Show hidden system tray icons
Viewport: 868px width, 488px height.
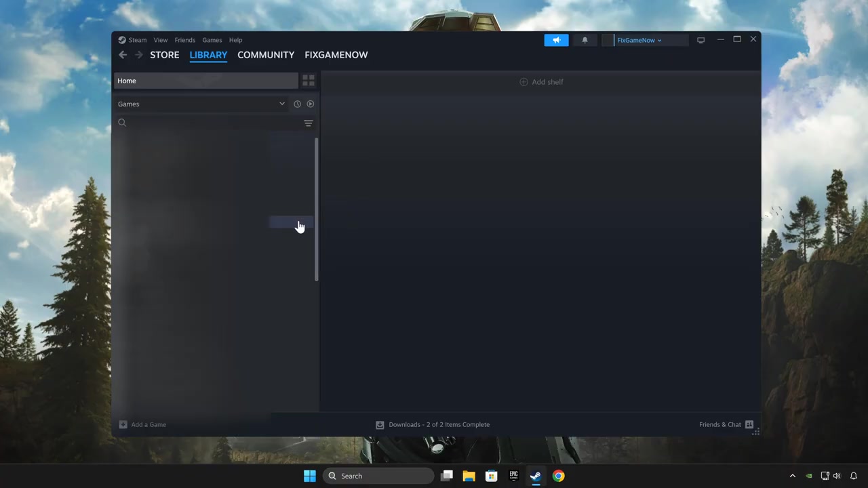[792, 476]
